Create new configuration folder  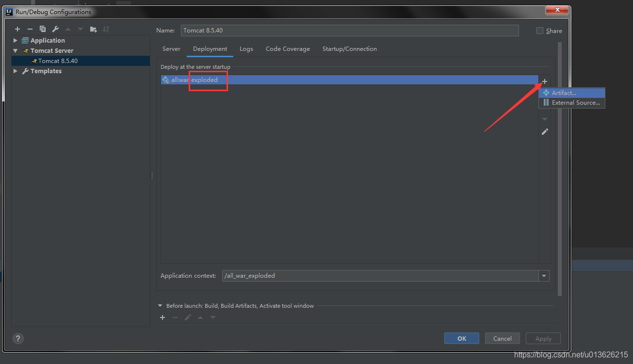[x=93, y=29]
